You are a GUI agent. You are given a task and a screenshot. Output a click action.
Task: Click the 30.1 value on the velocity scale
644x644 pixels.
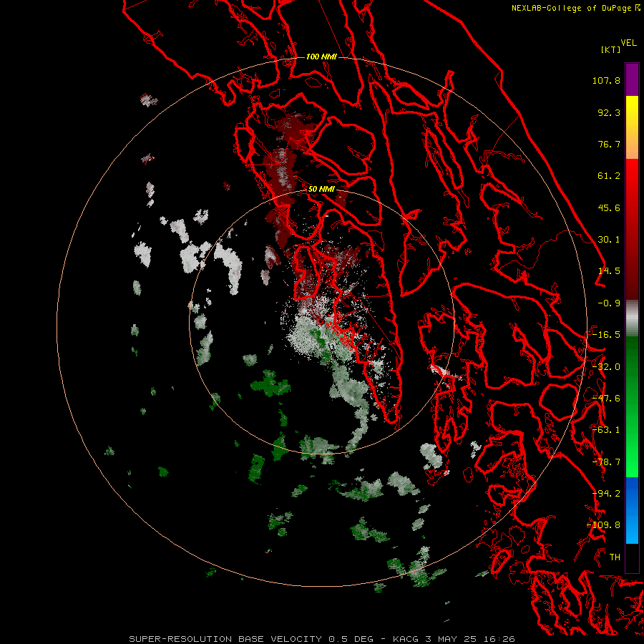pos(609,240)
